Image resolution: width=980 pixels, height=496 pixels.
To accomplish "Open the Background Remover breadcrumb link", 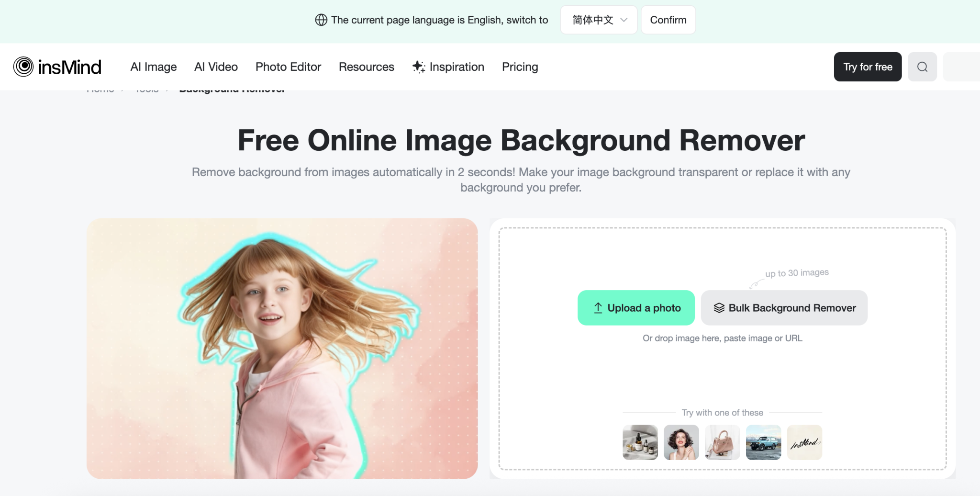I will pos(232,89).
